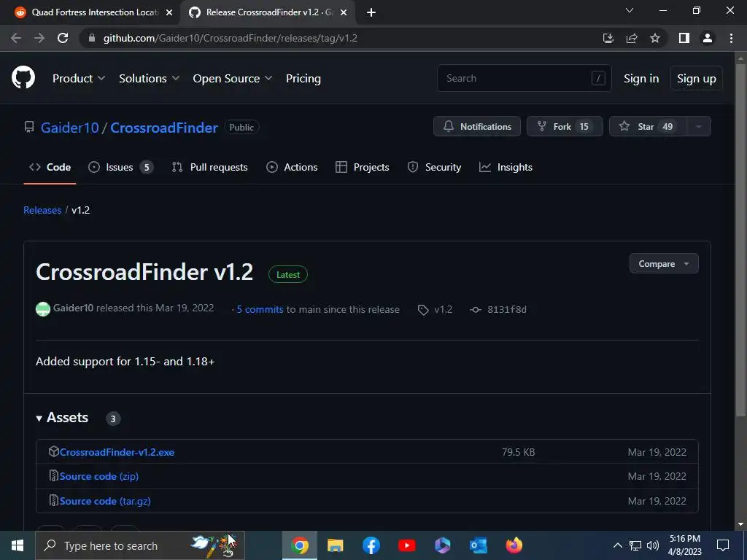Click the Sign up button

click(x=697, y=79)
